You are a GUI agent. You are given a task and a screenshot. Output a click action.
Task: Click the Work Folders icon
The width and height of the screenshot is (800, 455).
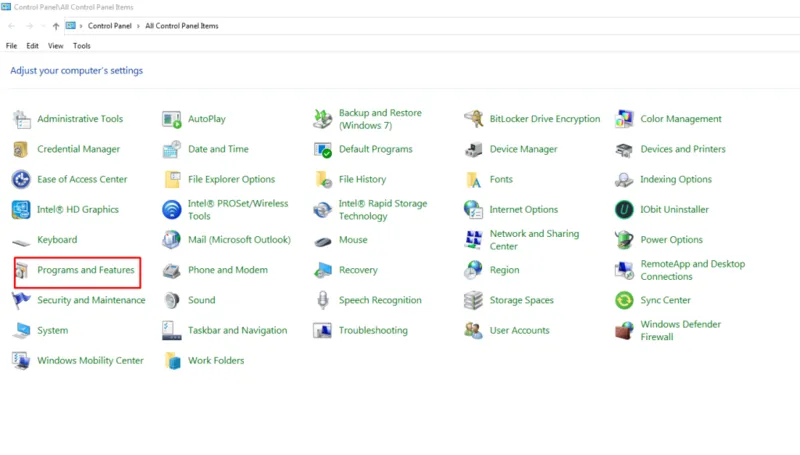point(172,361)
